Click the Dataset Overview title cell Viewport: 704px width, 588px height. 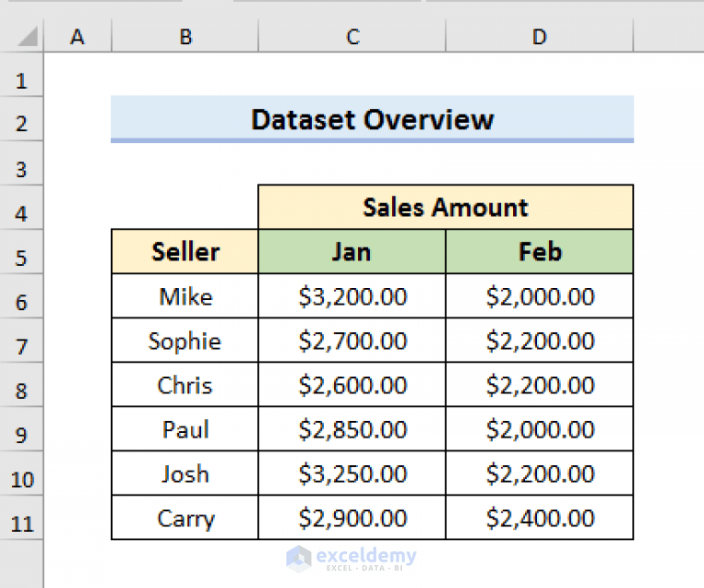tap(373, 119)
